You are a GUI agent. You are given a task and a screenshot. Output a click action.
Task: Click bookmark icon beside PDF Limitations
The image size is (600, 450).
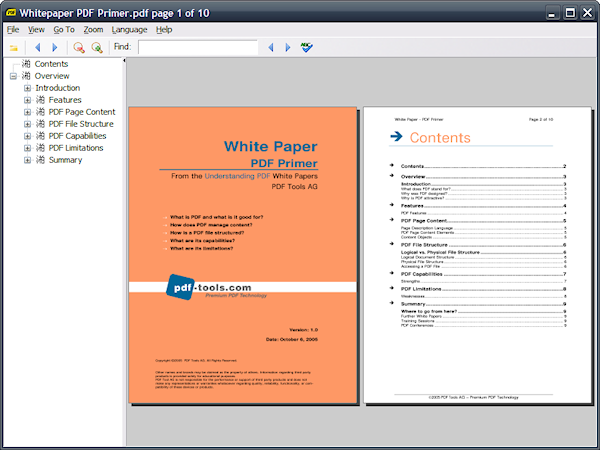point(40,148)
